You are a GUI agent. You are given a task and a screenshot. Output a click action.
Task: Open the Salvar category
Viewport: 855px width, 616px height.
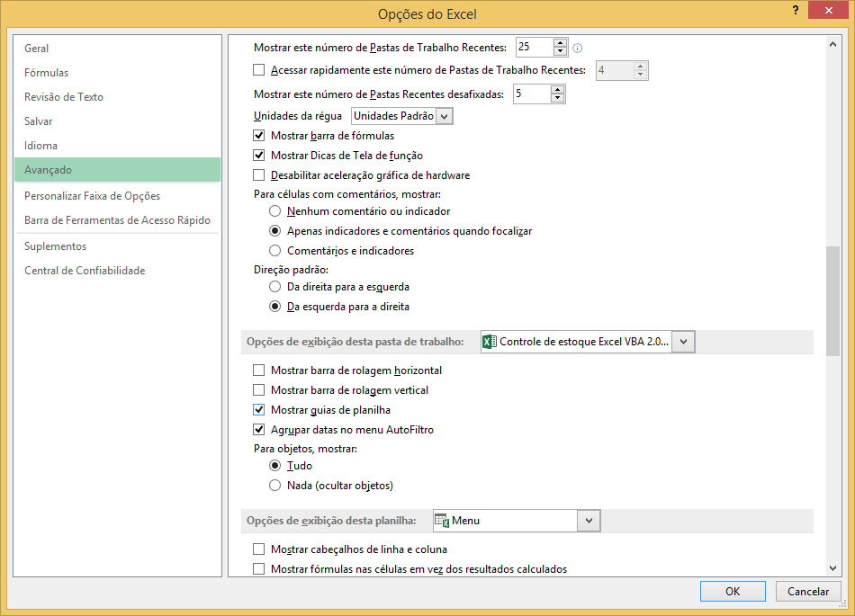pyautogui.click(x=117, y=121)
